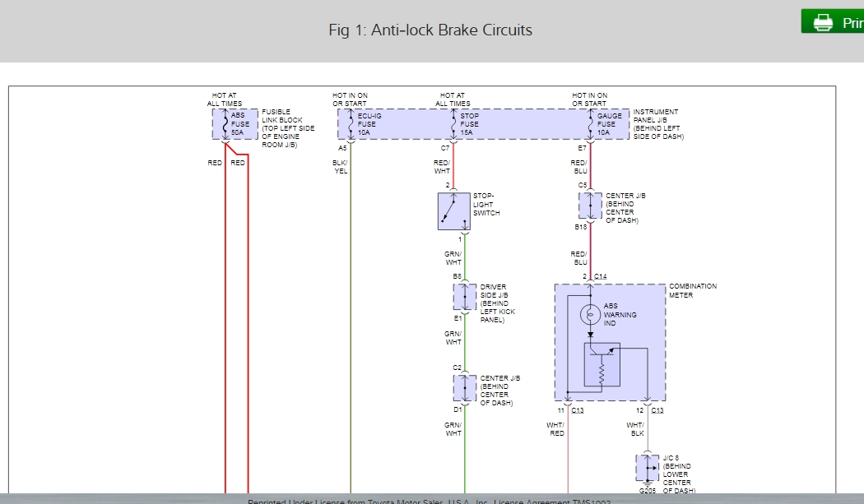Click the ECU-IG FUSE 10A symbol
Image resolution: width=864 pixels, height=504 pixels.
(x=351, y=123)
